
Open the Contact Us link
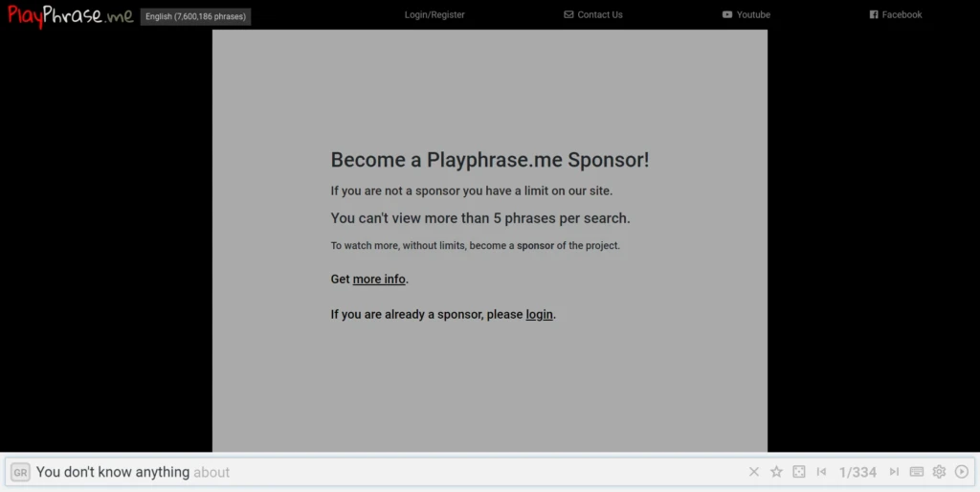click(593, 15)
